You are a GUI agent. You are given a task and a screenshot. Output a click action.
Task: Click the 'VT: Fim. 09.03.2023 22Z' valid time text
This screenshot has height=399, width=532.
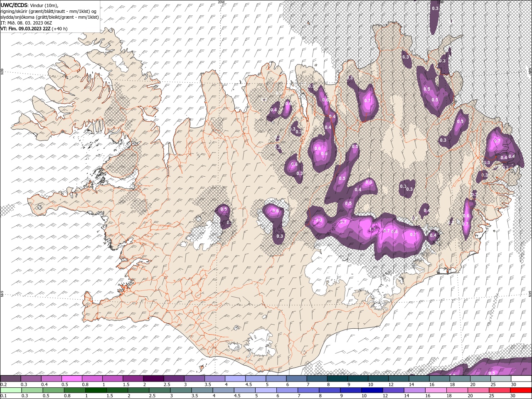pos(26,29)
